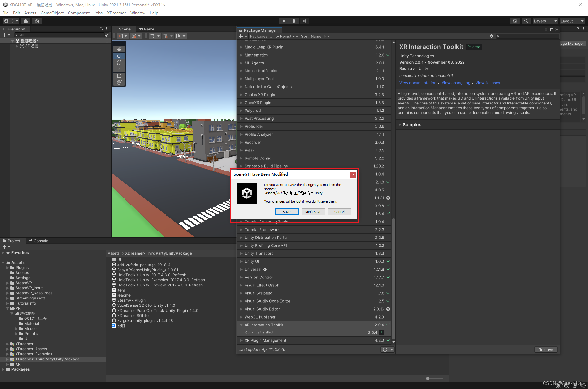Open the cloud services icon
The width and height of the screenshot is (588, 389).
[26, 21]
